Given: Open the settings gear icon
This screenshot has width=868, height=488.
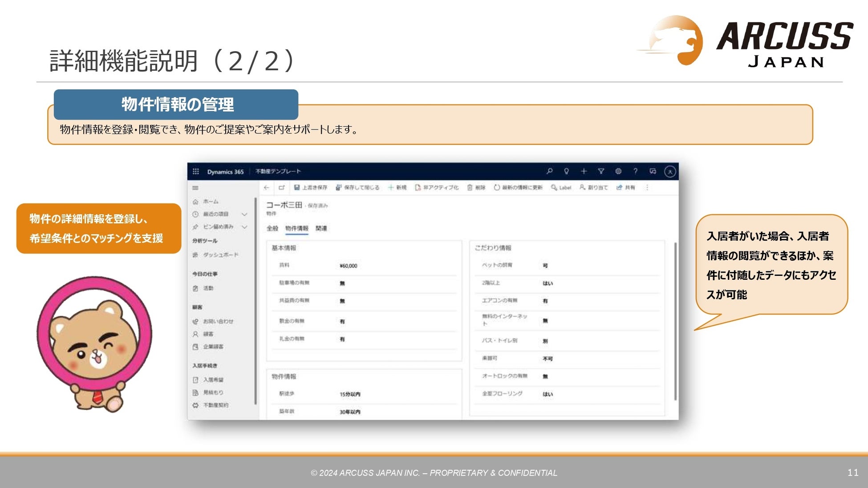Looking at the screenshot, I should 618,171.
